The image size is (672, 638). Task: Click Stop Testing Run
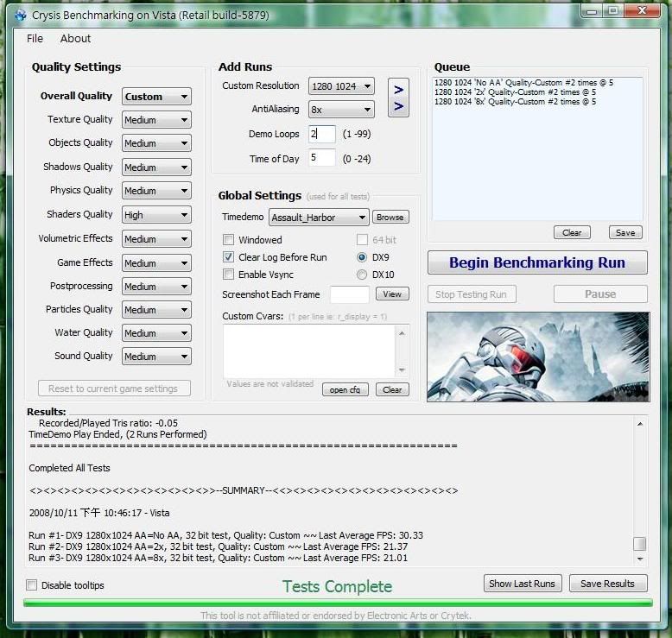(x=472, y=294)
